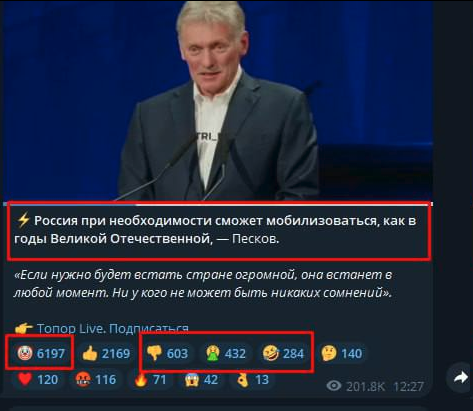
Task: Click the screaming face reaction with 42
Action: pos(202,379)
